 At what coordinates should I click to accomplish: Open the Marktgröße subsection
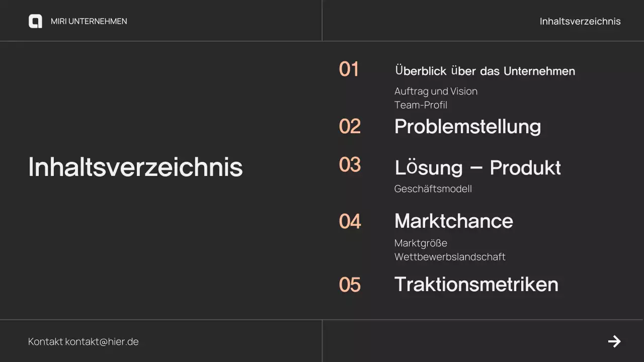coord(421,243)
